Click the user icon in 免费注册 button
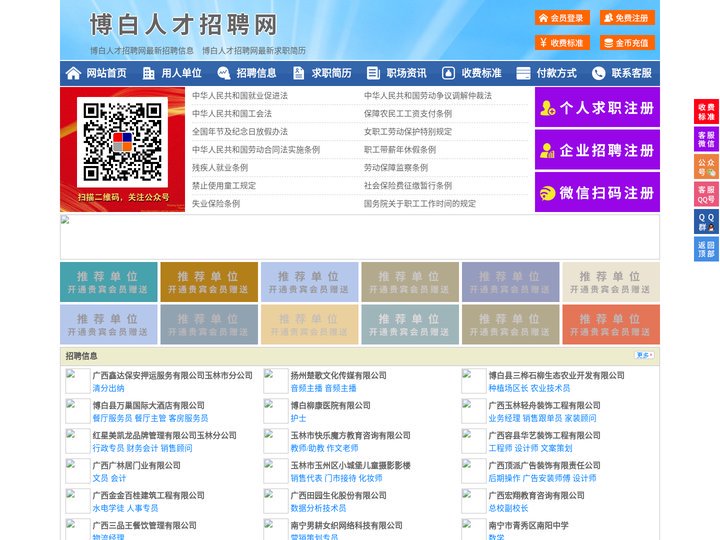The image size is (720, 540). (x=608, y=18)
